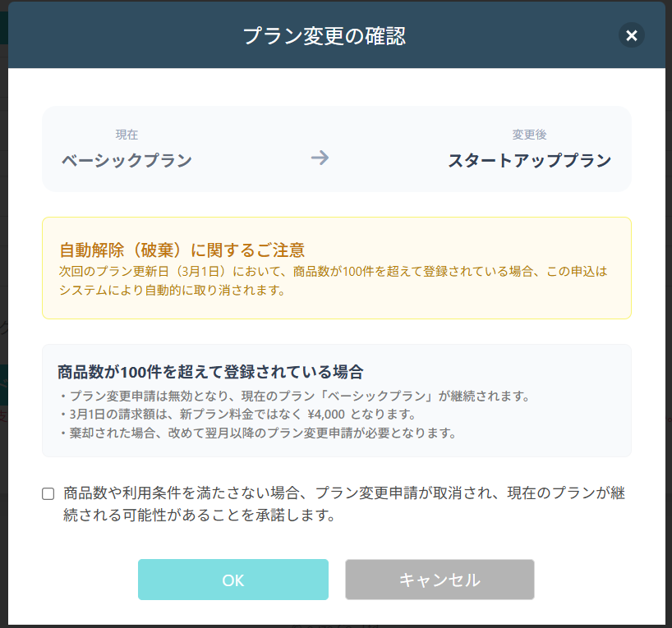Click the second warning line starting システムにより

coord(172,290)
